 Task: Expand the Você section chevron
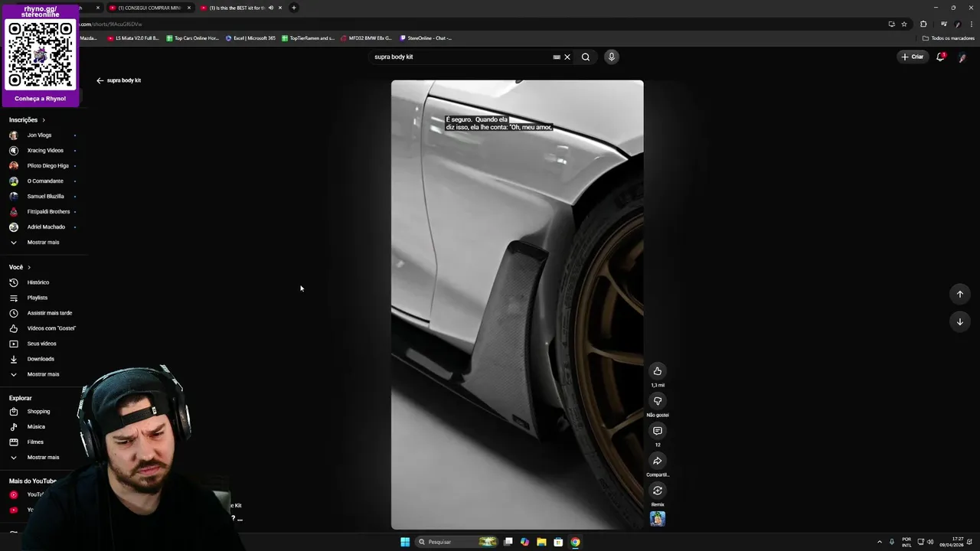coord(29,267)
